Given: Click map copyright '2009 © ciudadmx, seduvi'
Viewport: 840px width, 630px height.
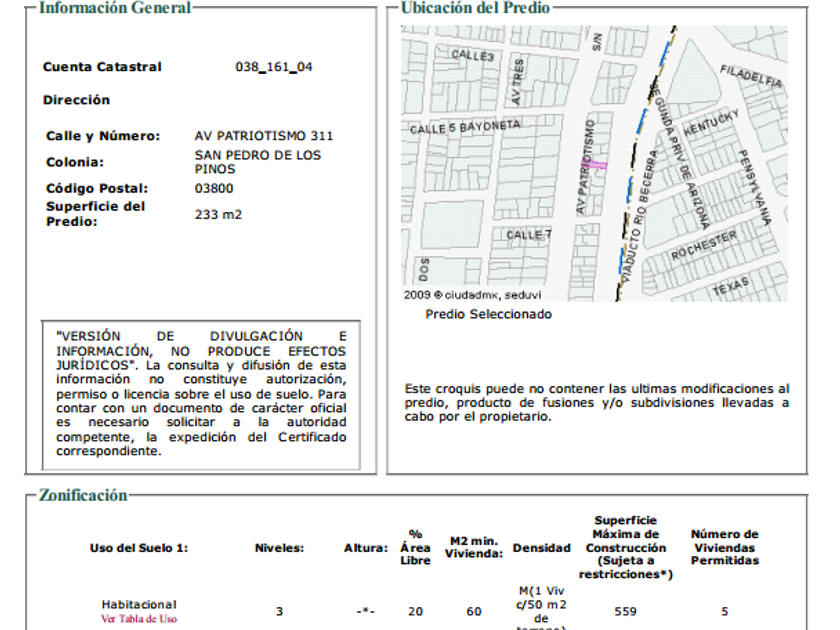Looking at the screenshot, I should 472,295.
